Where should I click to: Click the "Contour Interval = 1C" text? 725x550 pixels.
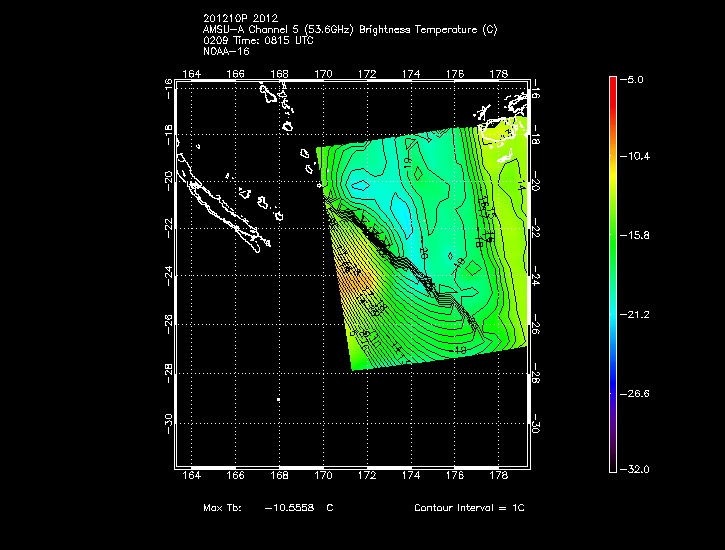tap(469, 508)
